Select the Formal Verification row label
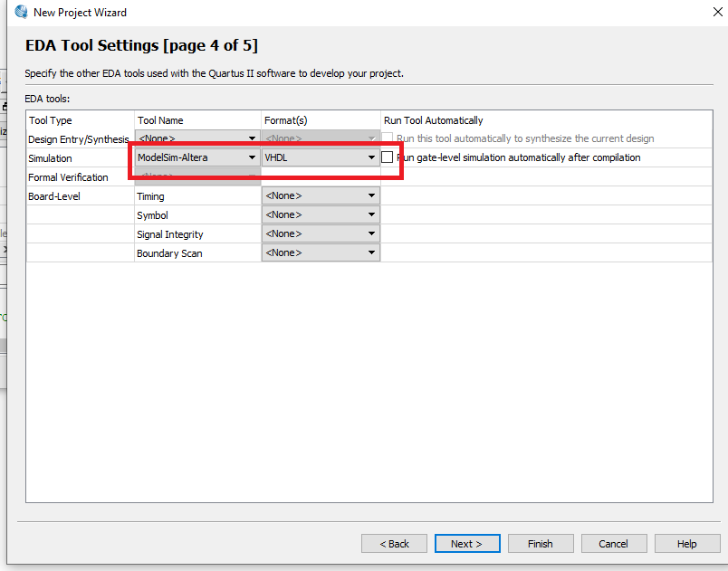Viewport: 728px width, 571px height. (68, 177)
